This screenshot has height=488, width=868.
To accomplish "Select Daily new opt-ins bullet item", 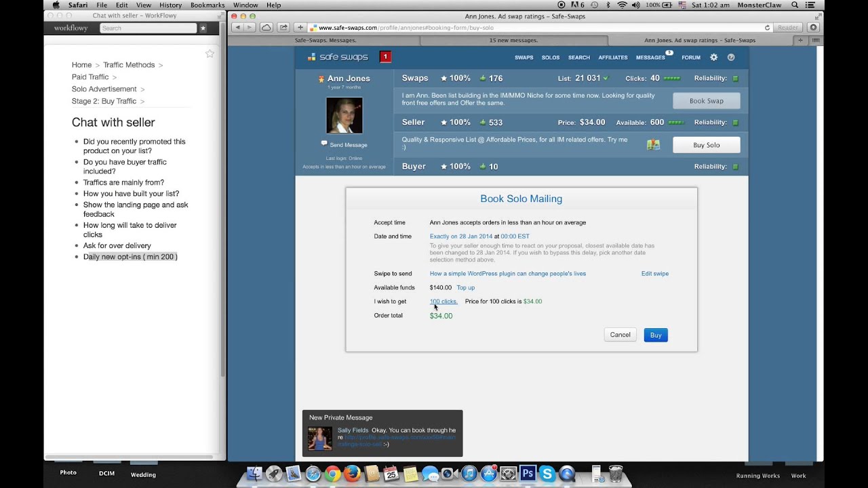I will pyautogui.click(x=130, y=257).
